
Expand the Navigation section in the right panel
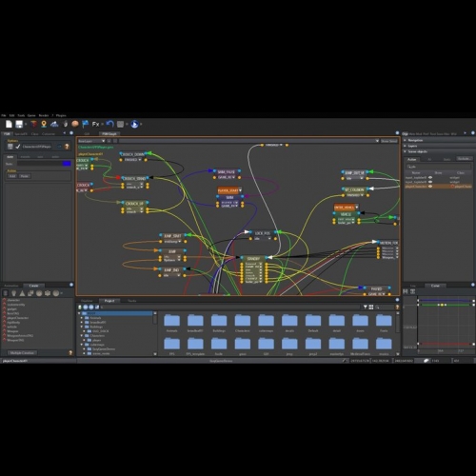(x=406, y=140)
